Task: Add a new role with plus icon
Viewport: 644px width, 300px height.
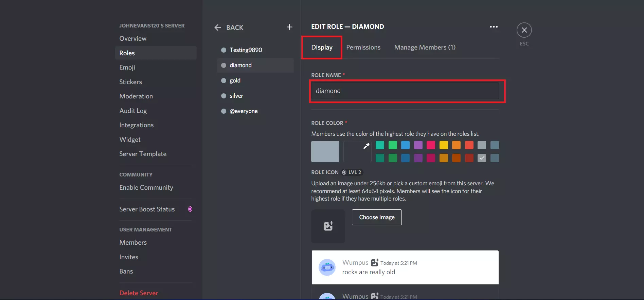Action: point(289,27)
